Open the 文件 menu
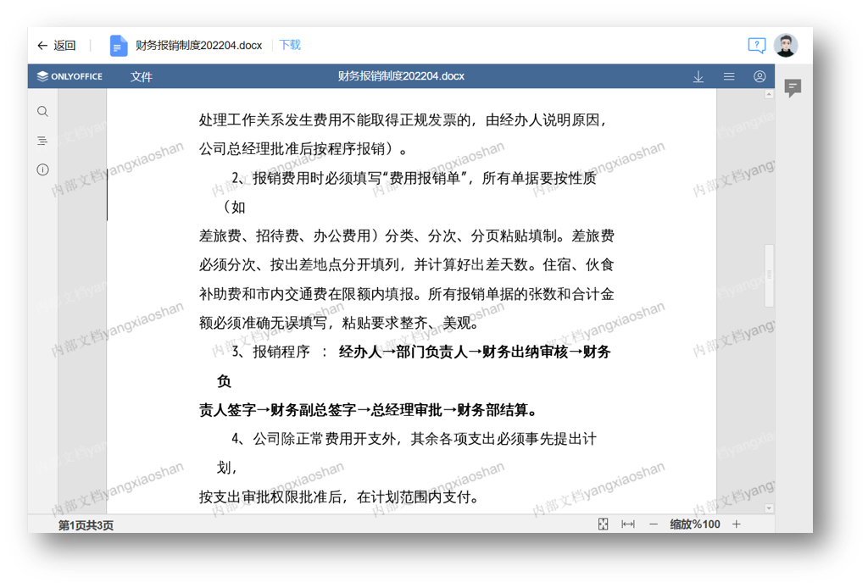 pyautogui.click(x=142, y=77)
